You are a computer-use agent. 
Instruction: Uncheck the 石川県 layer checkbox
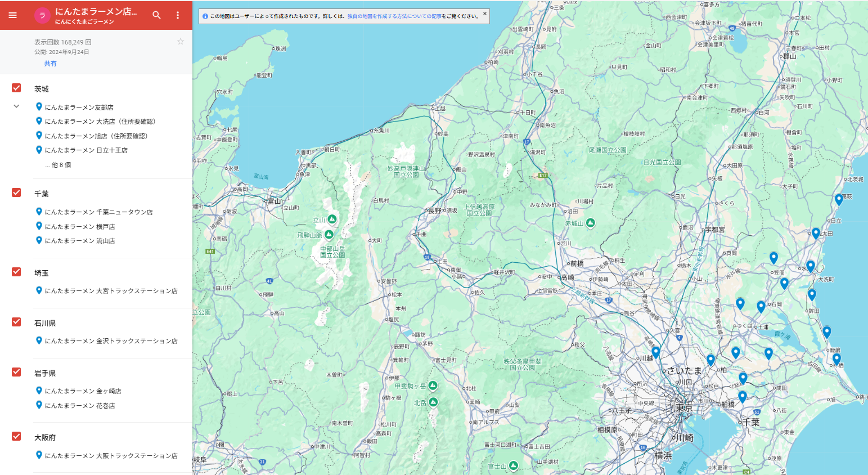[x=16, y=322]
